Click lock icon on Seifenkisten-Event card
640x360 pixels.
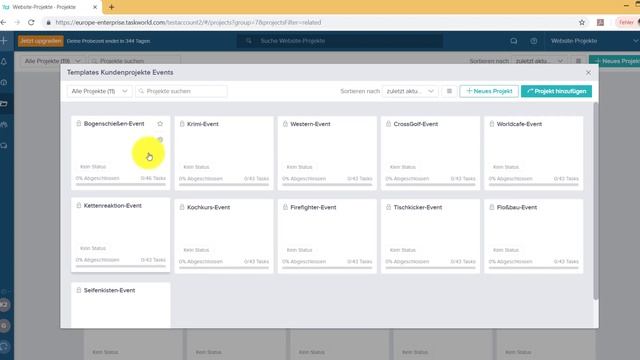point(79,290)
